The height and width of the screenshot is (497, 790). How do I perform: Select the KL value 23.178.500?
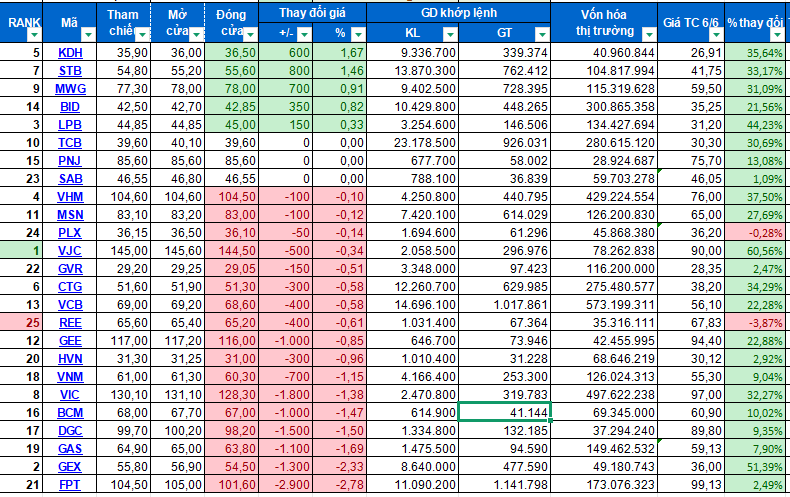click(x=413, y=143)
